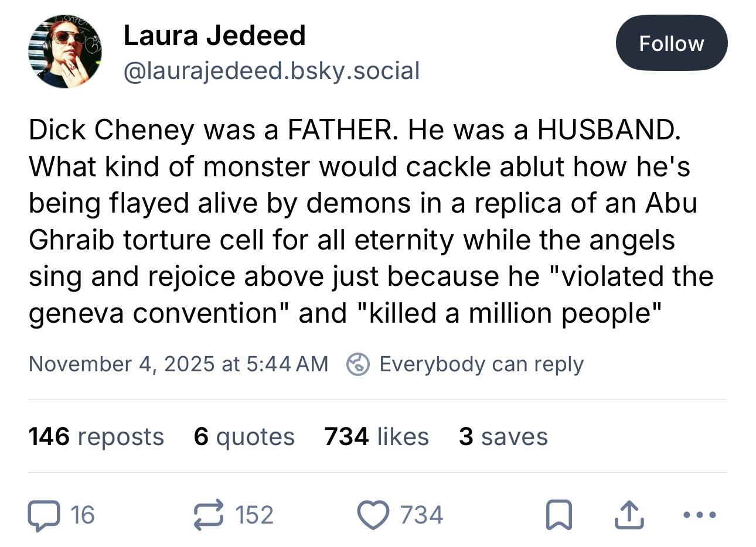
Task: Click the share upload icon
Action: click(x=630, y=515)
